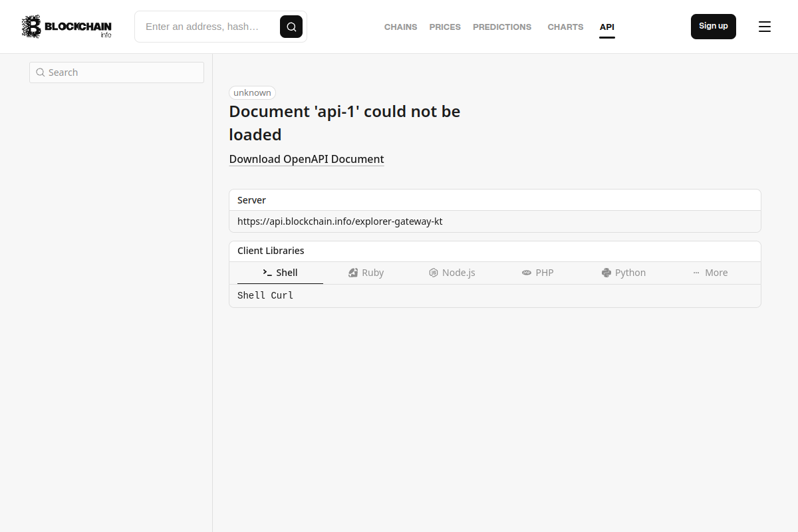The height and width of the screenshot is (532, 798).
Task: Open the hamburger menu icon
Action: click(x=765, y=27)
